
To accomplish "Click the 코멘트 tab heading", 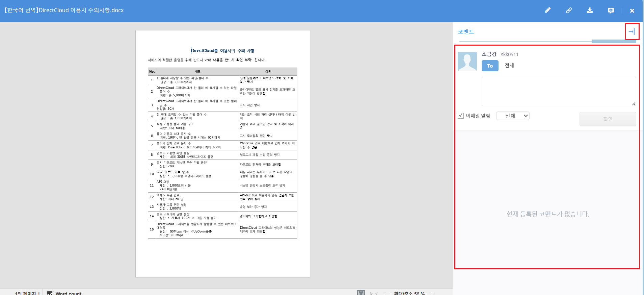I will 466,32.
